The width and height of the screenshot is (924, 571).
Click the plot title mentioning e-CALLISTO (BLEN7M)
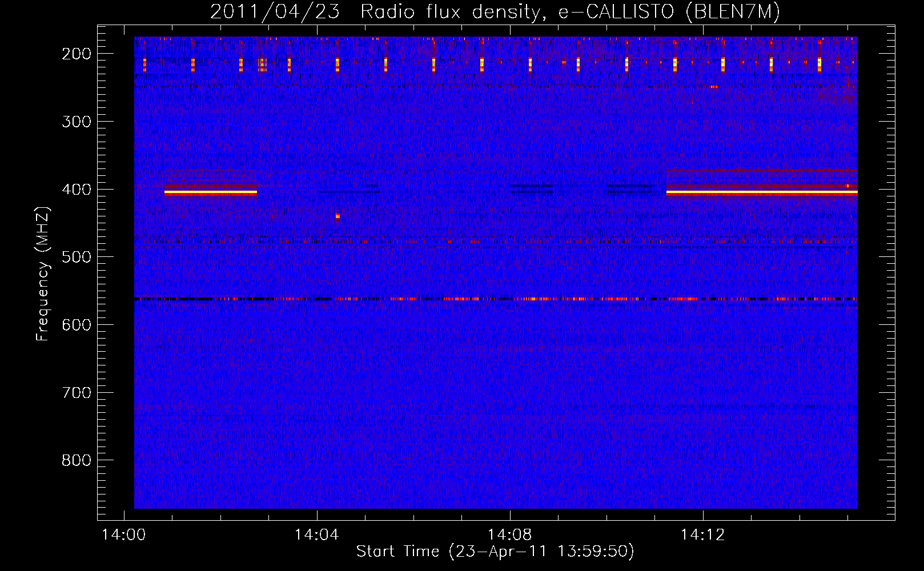[495, 11]
